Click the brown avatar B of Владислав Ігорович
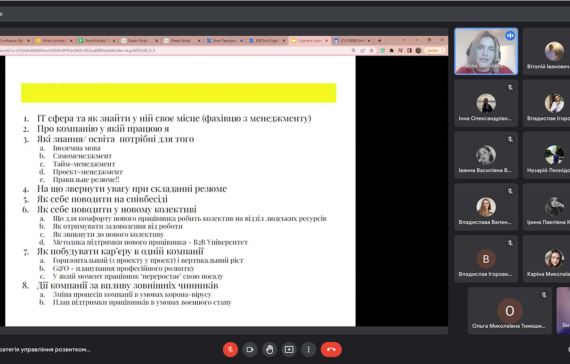The height and width of the screenshot is (364, 570). pos(486,259)
